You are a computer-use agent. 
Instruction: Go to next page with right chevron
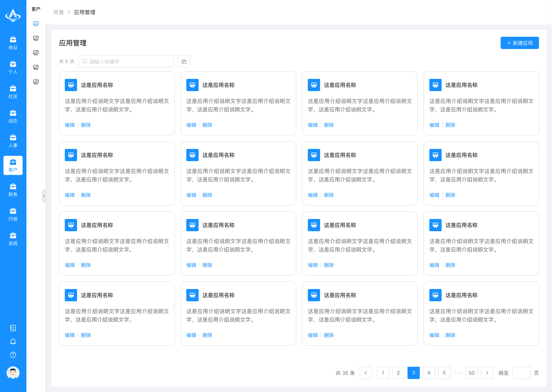point(487,373)
